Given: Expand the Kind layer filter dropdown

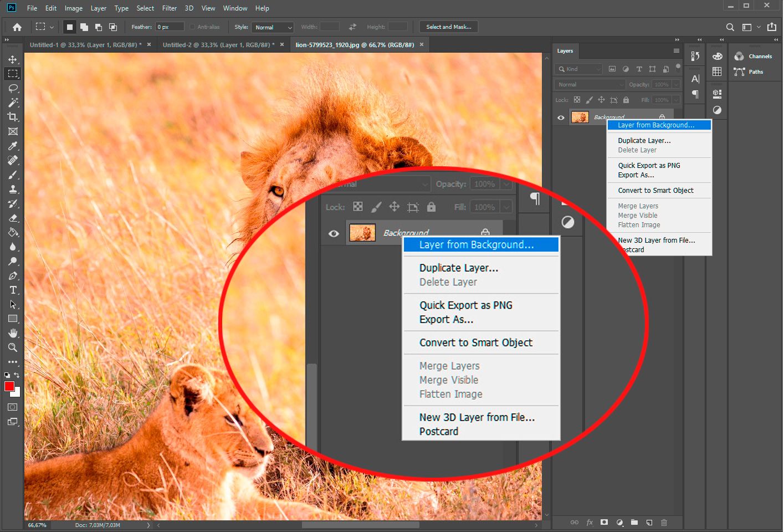Looking at the screenshot, I should (579, 69).
